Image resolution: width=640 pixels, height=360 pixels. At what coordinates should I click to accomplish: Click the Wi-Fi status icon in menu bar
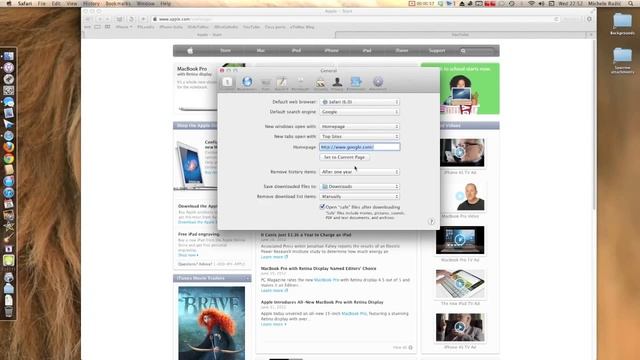point(531,3)
